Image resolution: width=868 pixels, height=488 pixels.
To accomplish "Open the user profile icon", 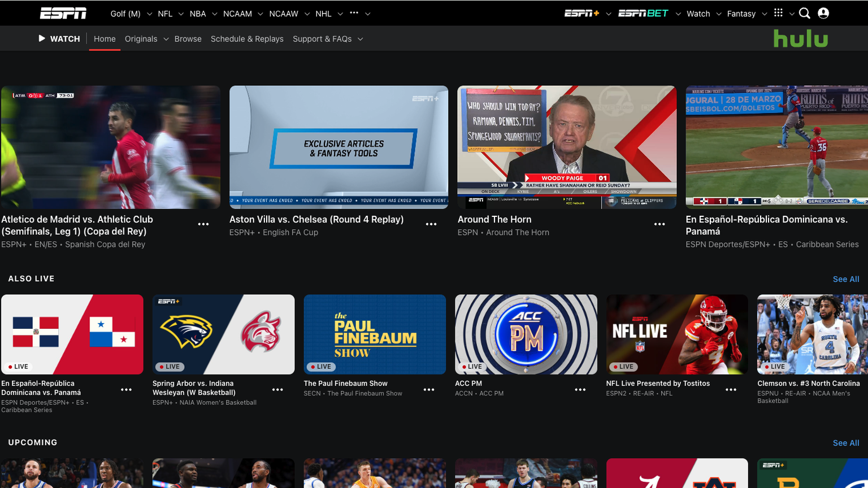I will click(823, 14).
